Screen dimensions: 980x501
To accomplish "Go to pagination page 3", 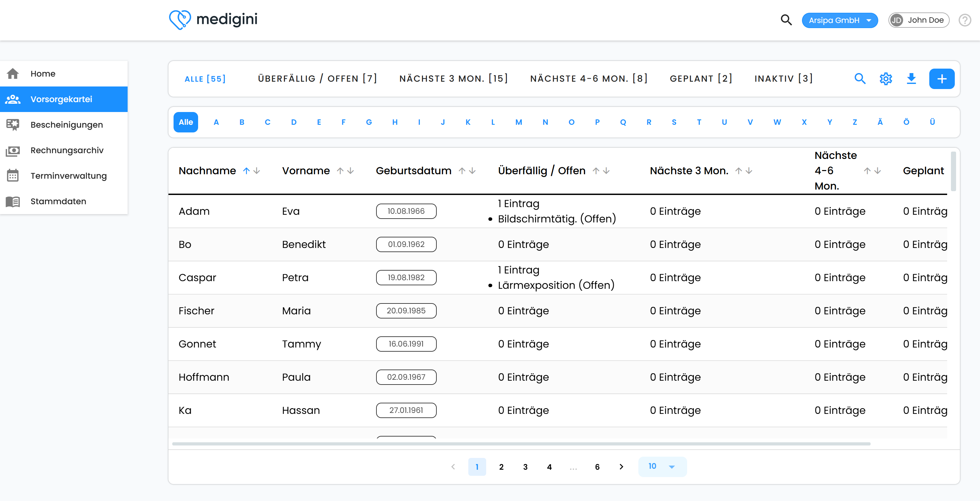I will 525,467.
